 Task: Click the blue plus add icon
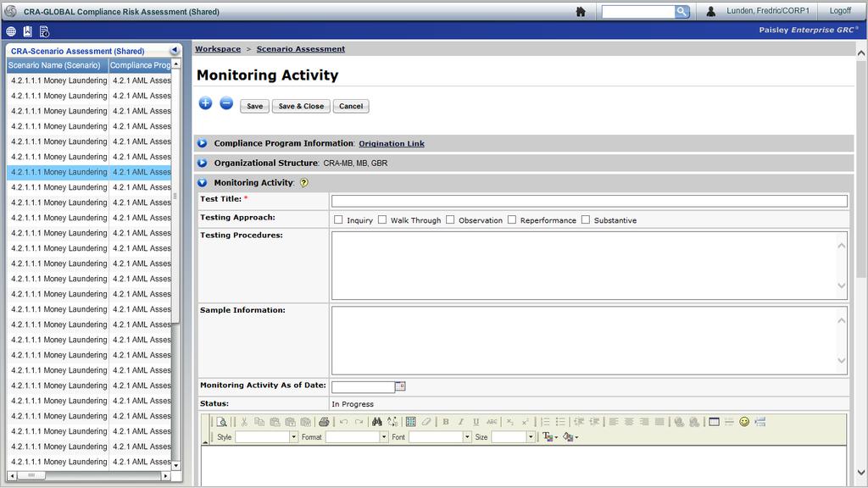(x=205, y=103)
